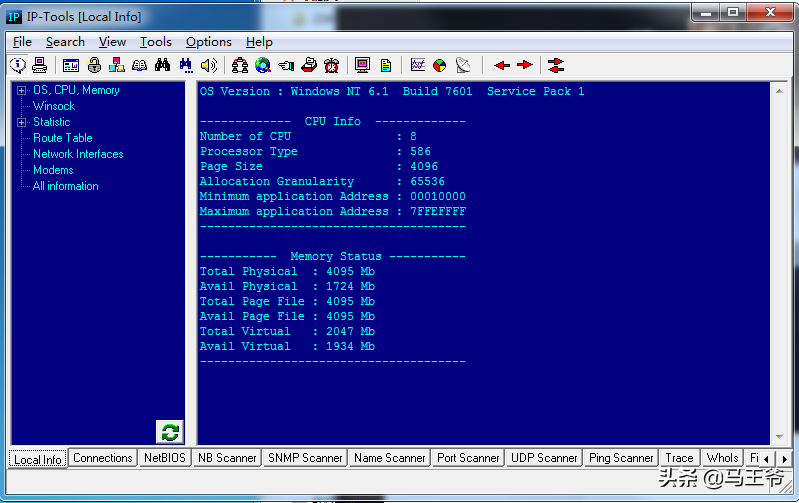This screenshot has width=799, height=503.
Task: Click the red right arrow toolbar icon
Action: coord(525,65)
